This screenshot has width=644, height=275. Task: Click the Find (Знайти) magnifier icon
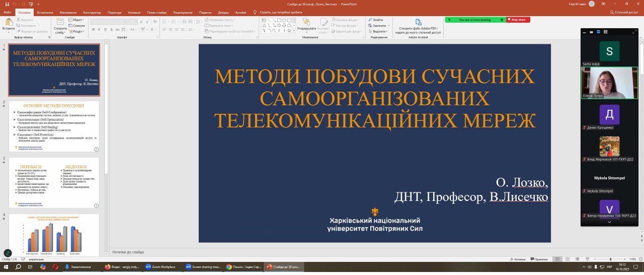coord(370,20)
